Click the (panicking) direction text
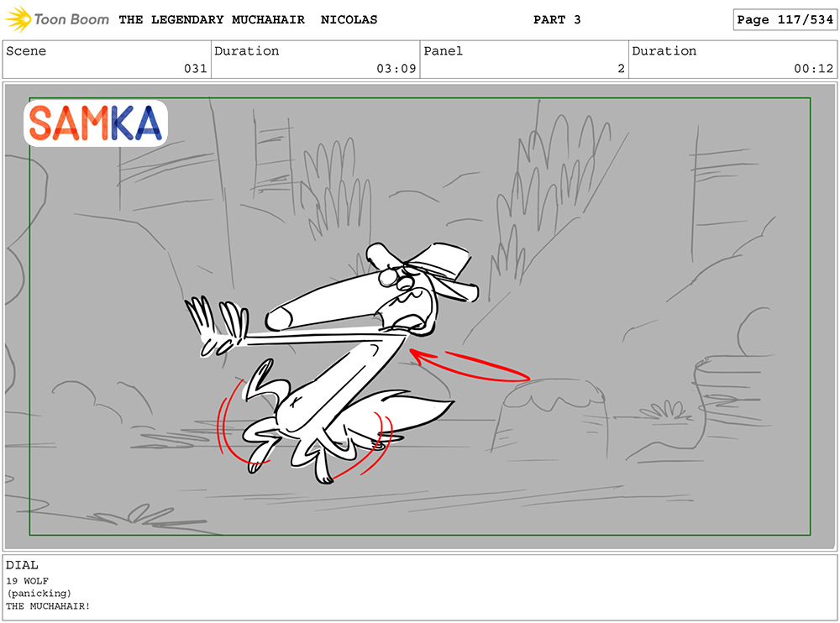This screenshot has height=623, width=840. click(39, 594)
